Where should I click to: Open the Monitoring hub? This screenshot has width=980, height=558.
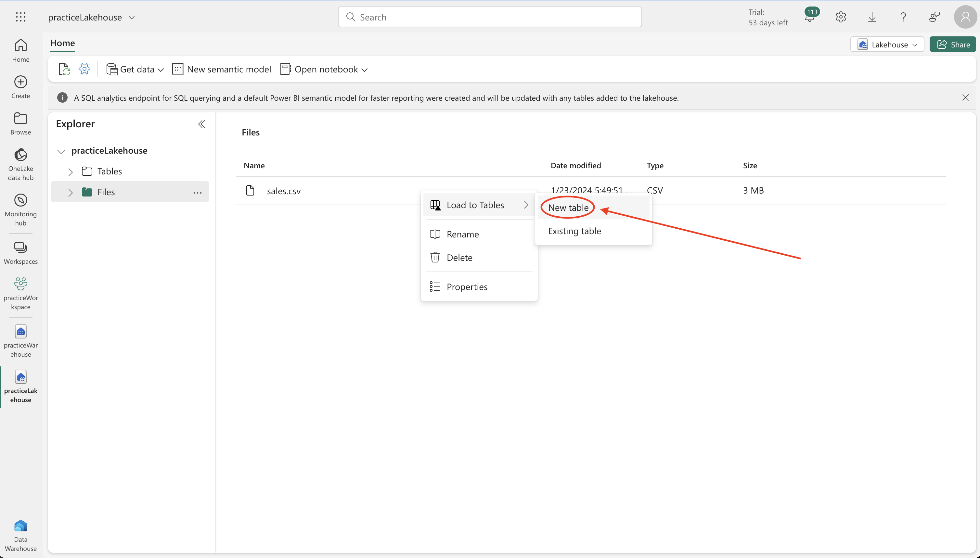tap(21, 209)
